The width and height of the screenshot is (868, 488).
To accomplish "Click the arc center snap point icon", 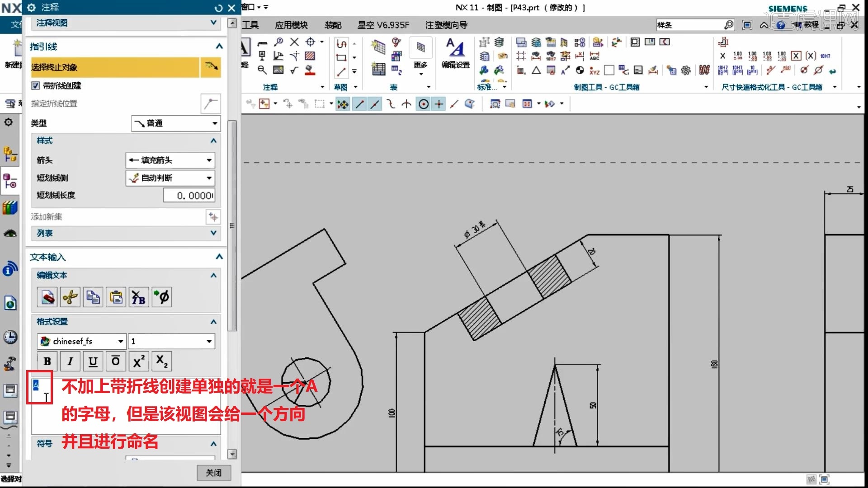I will pos(424,104).
